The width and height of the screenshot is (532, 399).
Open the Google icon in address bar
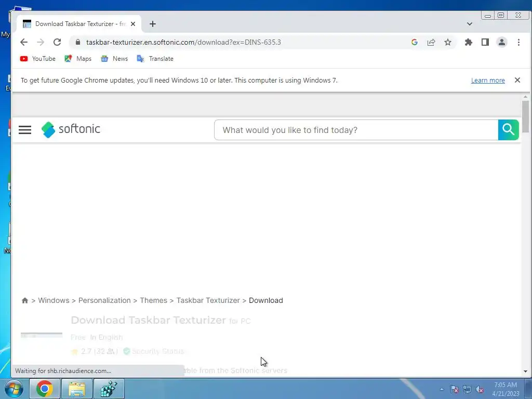(x=414, y=42)
